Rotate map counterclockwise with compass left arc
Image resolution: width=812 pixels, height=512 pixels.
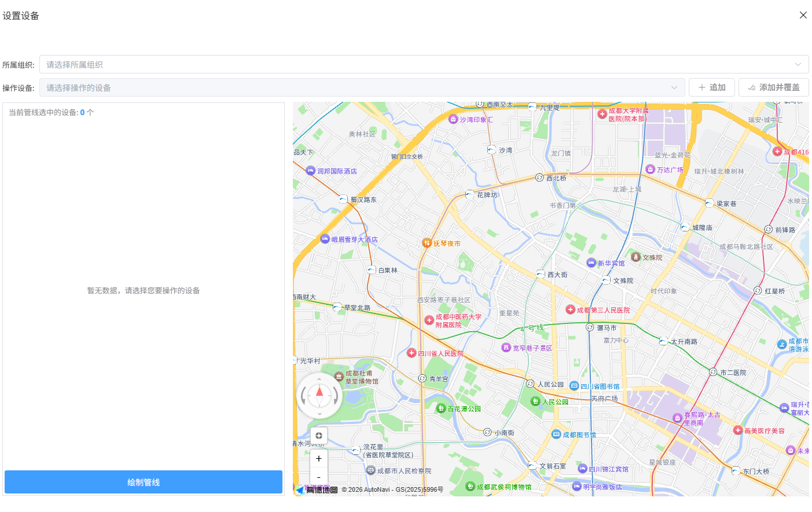pyautogui.click(x=303, y=396)
